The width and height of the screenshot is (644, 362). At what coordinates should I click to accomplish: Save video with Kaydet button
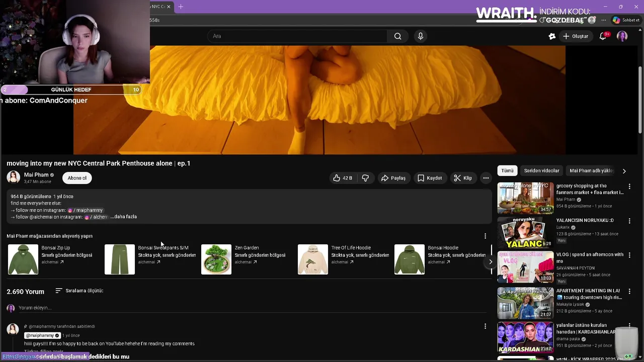430,178
